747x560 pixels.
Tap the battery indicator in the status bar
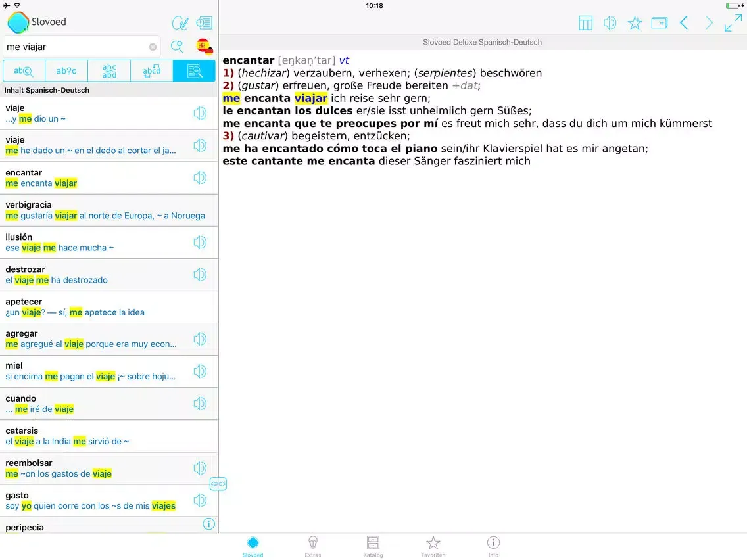tap(733, 6)
